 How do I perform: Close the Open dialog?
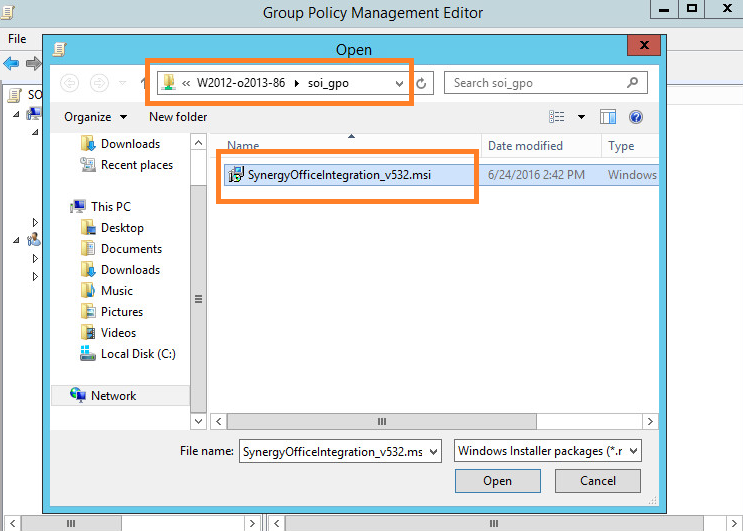644,45
